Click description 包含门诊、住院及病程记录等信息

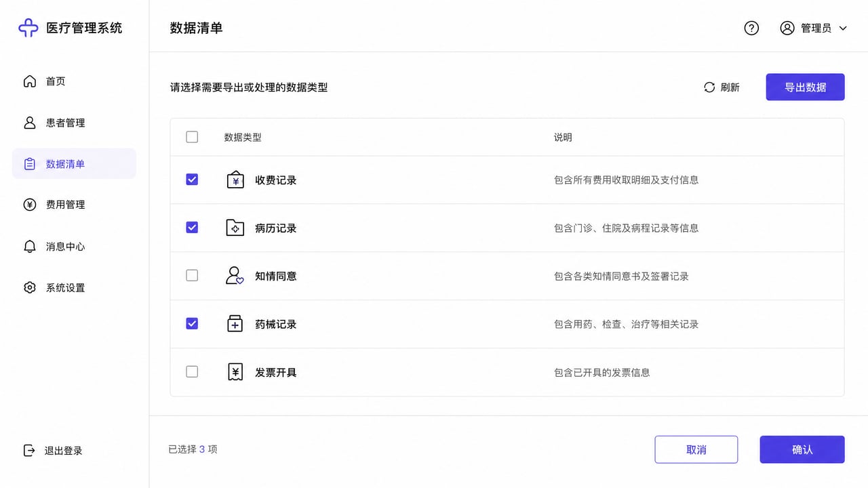coord(626,228)
